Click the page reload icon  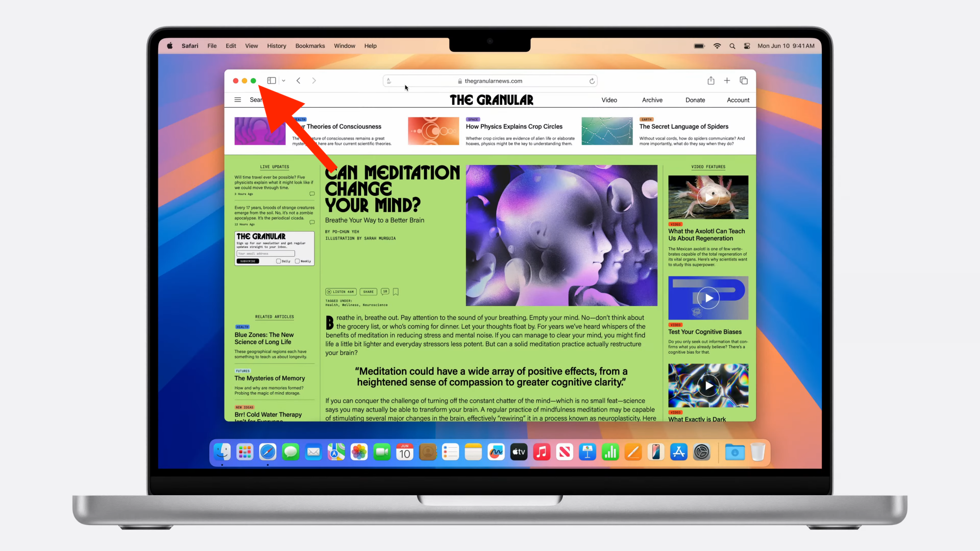tap(591, 80)
